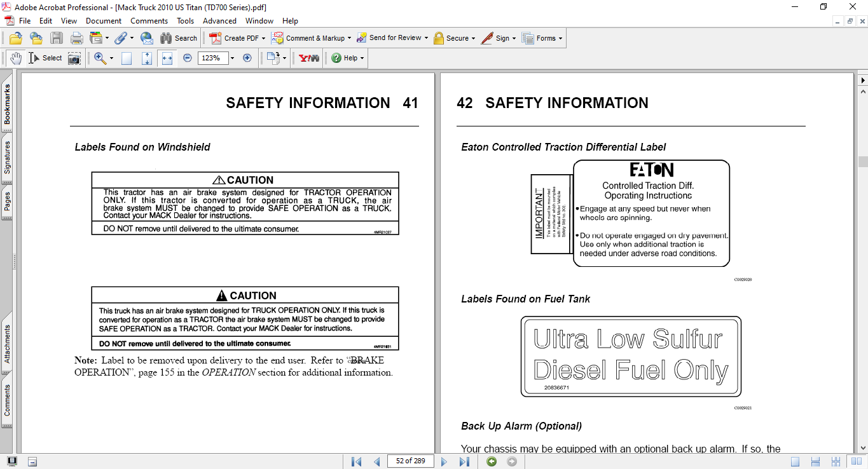The width and height of the screenshot is (868, 469).
Task: Go to the previous page arrow
Action: [376, 461]
